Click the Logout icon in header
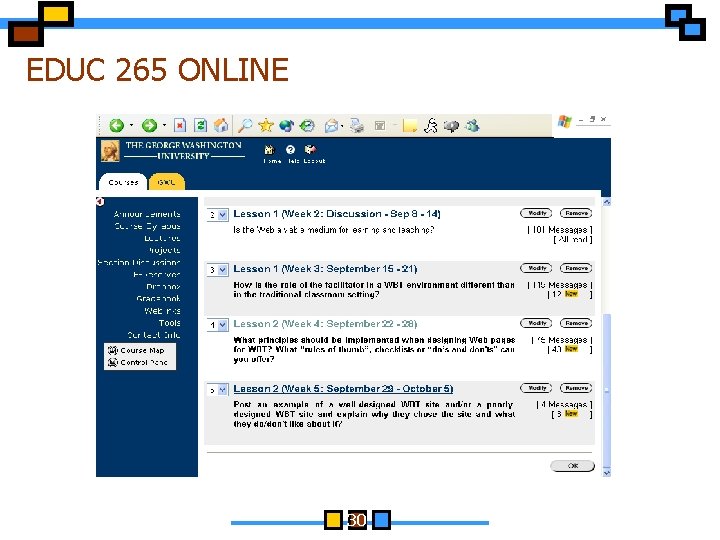 (311, 150)
